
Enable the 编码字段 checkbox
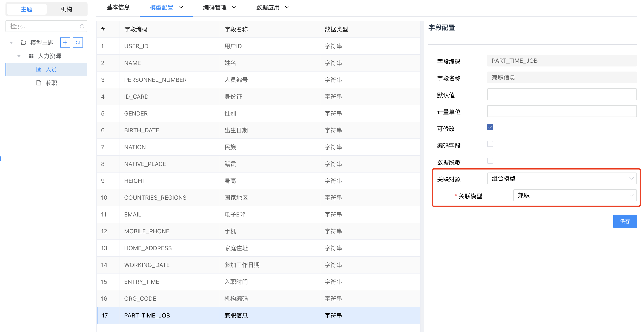coord(490,144)
